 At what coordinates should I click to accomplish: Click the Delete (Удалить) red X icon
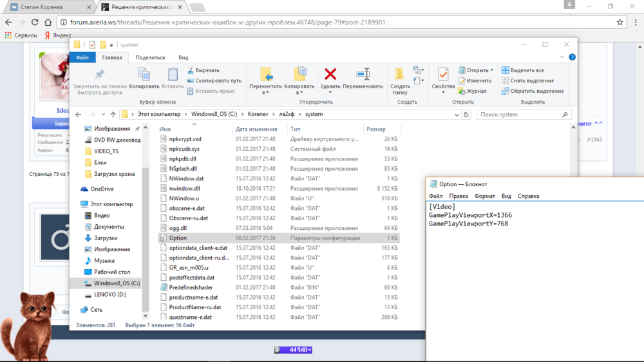coord(330,74)
